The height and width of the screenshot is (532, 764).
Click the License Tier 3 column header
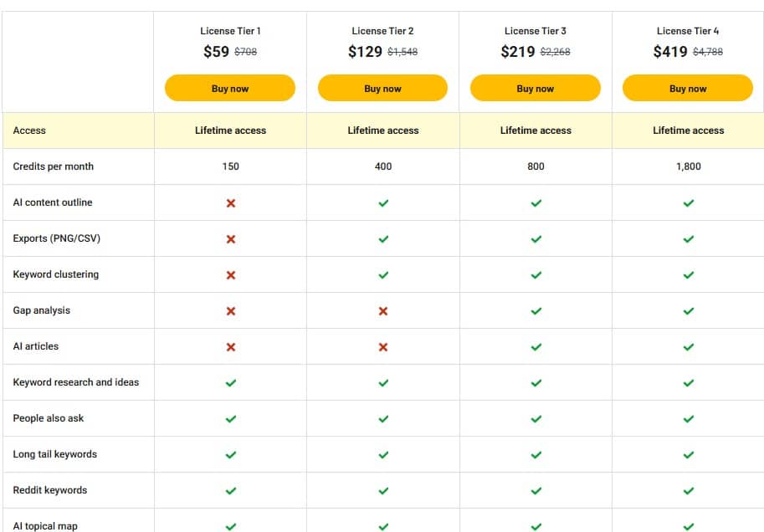pos(536,30)
